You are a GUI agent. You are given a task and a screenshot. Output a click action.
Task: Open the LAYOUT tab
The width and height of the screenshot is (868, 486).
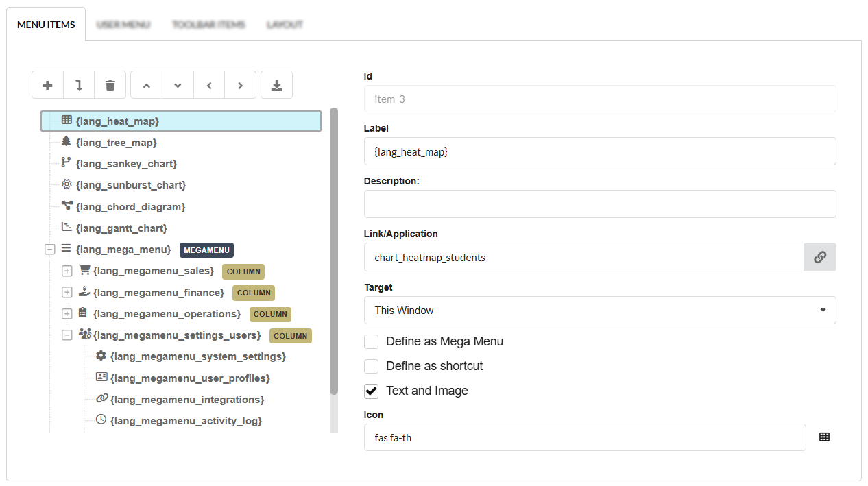(x=285, y=24)
